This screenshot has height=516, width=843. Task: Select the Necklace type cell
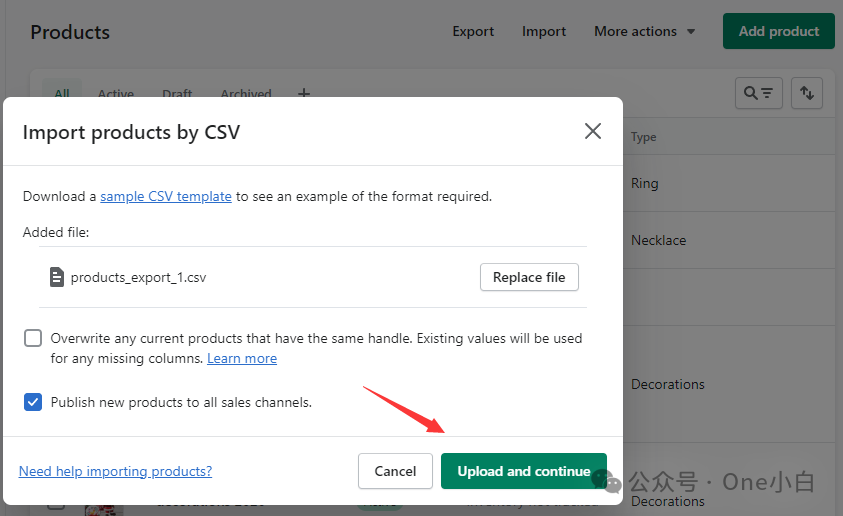tap(658, 240)
